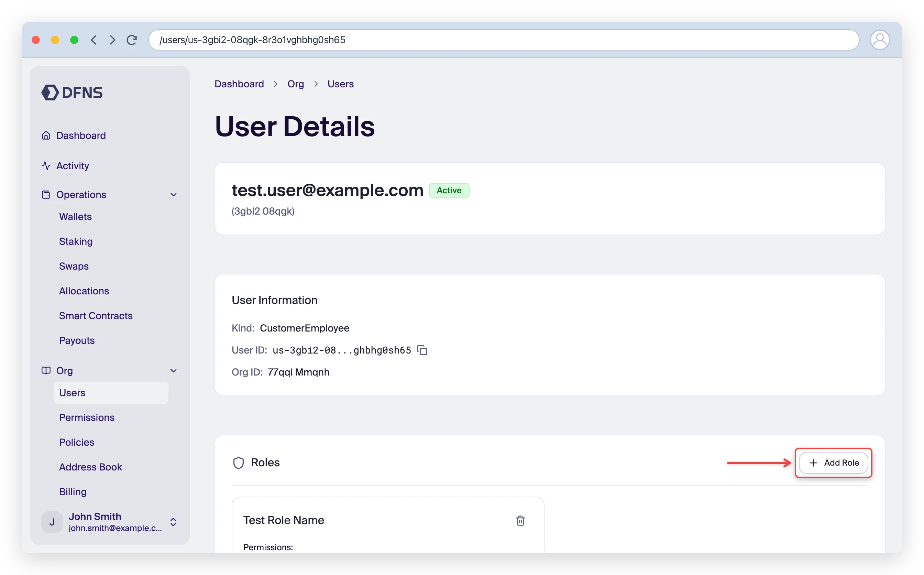Collapse the Operations section chevron
Image resolution: width=924 pixels, height=575 pixels.
point(174,195)
